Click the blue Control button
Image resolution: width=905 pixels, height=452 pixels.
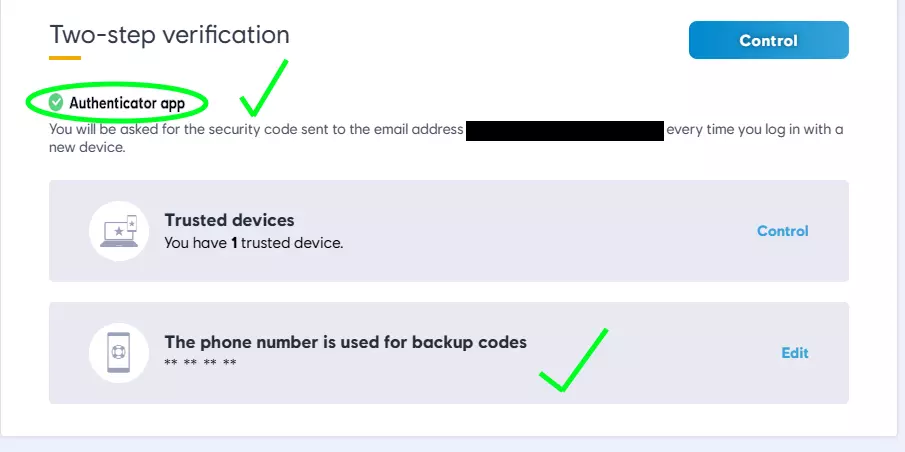click(768, 41)
